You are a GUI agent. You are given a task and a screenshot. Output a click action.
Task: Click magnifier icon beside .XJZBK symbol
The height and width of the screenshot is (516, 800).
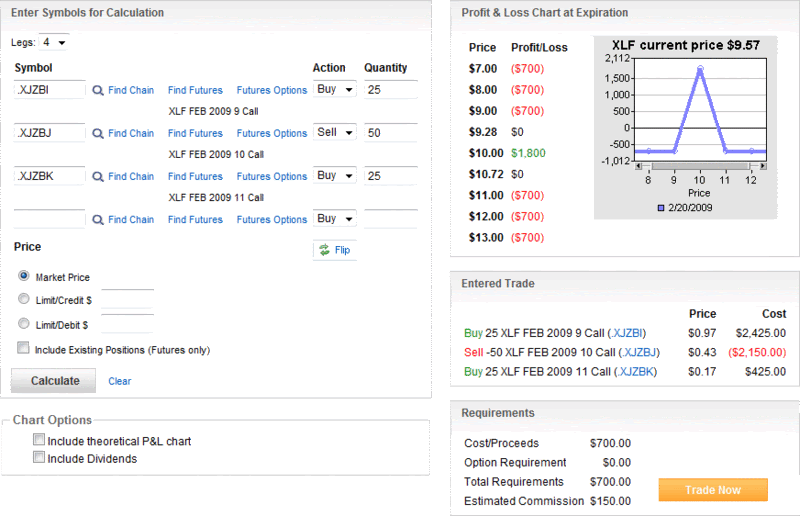[97, 177]
